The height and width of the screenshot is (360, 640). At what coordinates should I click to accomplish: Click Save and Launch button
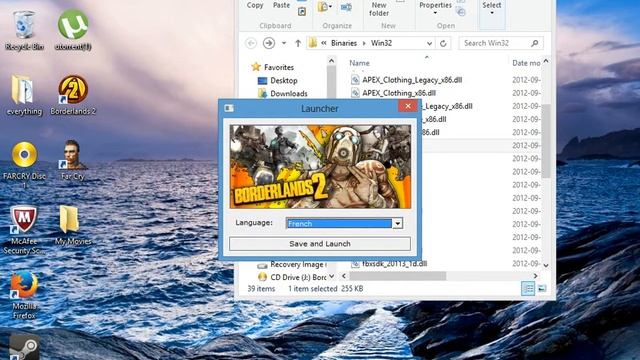click(320, 244)
